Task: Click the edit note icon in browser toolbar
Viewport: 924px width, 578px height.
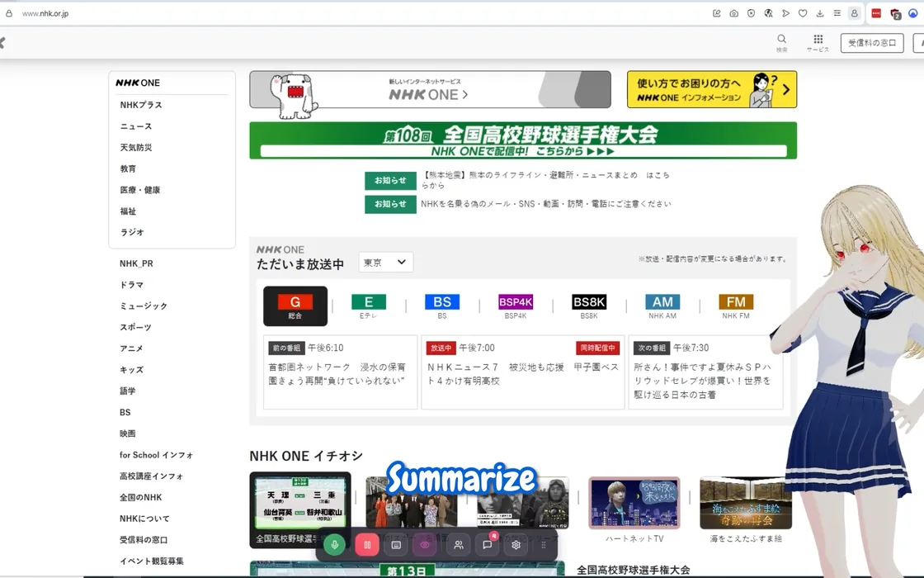Action: coord(717,13)
